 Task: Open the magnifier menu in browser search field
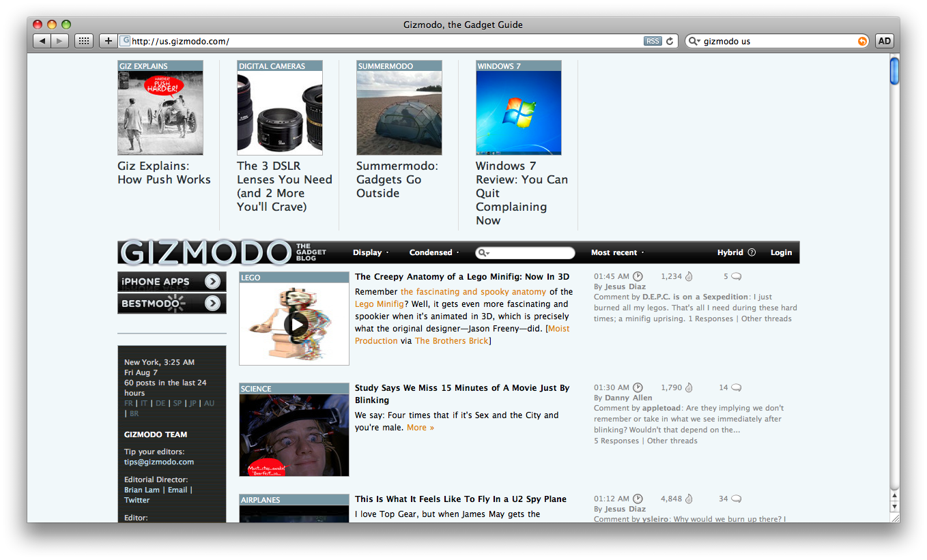pos(694,41)
